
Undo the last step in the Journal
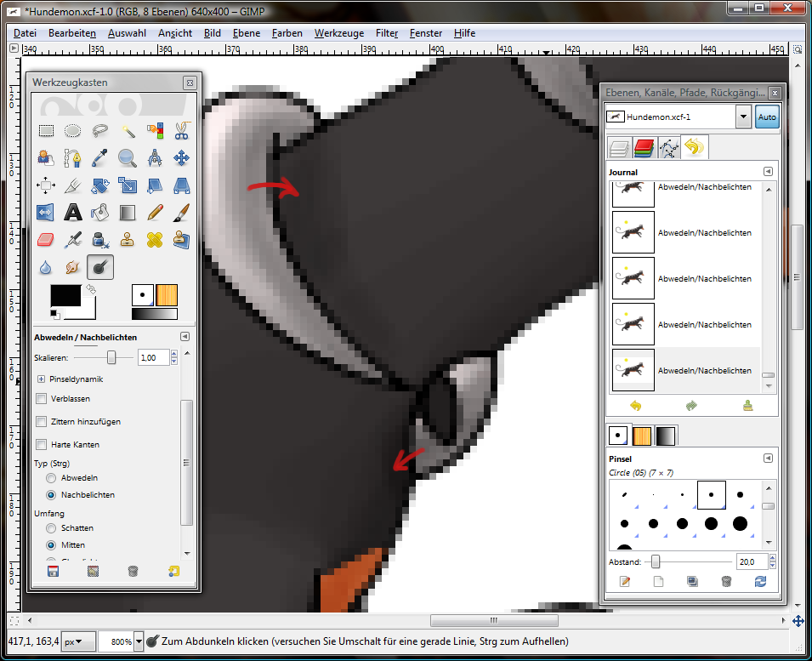click(636, 406)
